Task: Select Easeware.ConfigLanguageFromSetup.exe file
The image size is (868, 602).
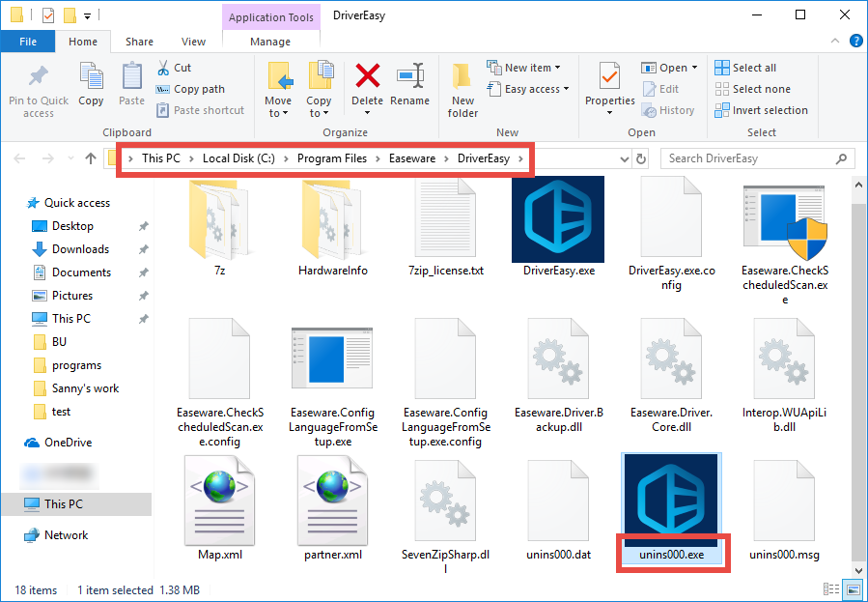Action: coord(333,387)
